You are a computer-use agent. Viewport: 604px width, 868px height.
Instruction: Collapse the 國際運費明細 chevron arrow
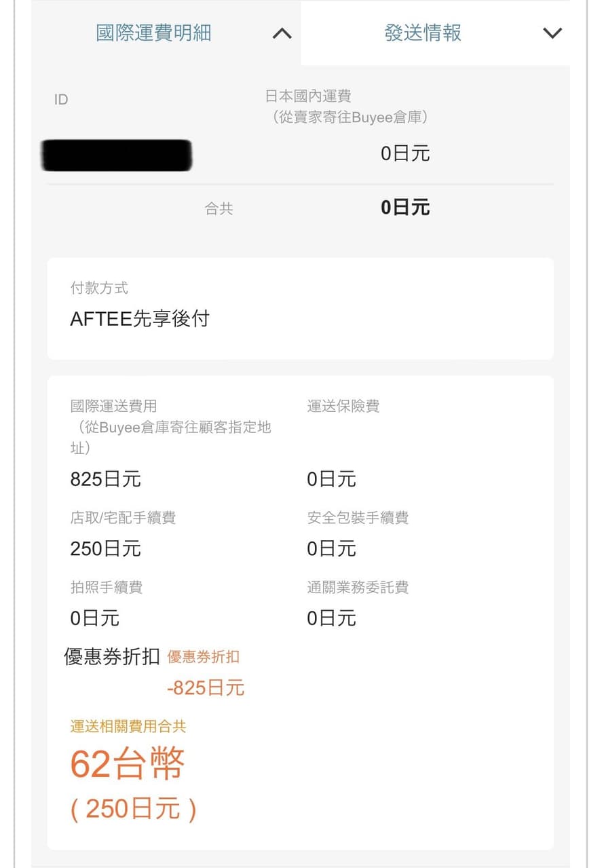(x=282, y=33)
